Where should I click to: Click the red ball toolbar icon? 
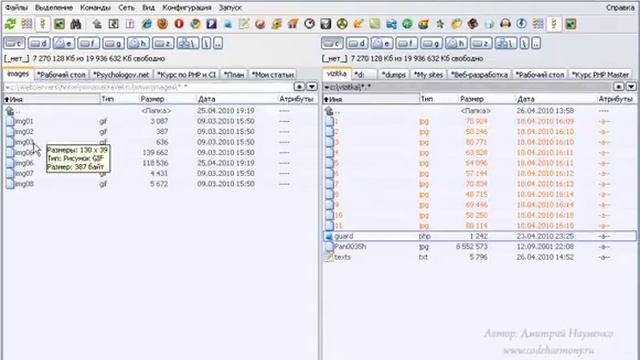260,24
